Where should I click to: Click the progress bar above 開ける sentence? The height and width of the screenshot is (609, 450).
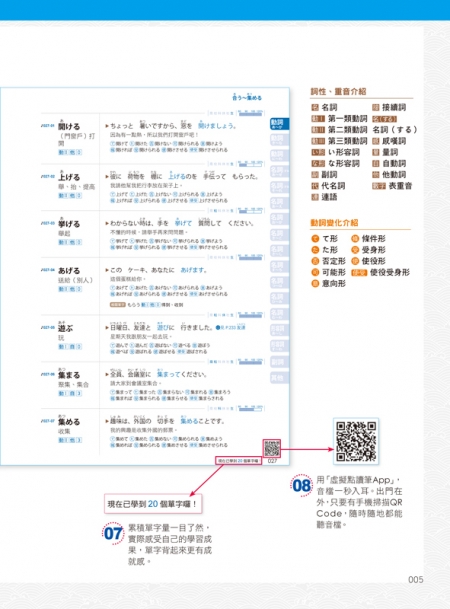tap(250, 113)
